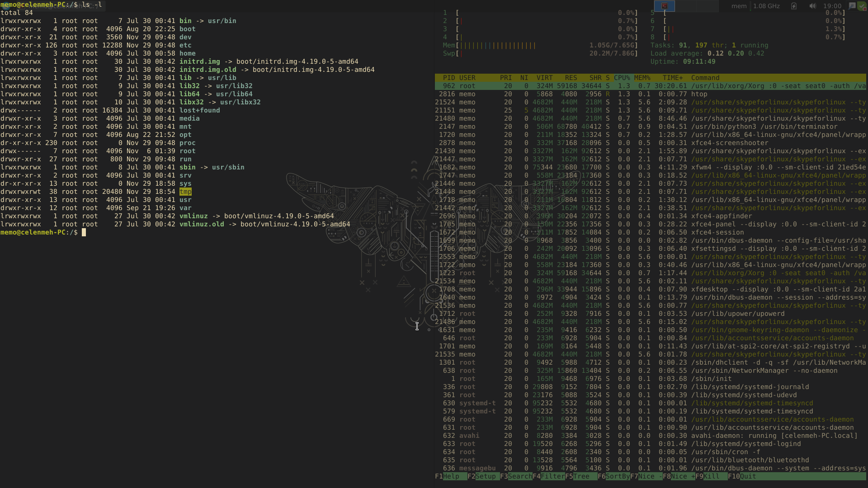Click the PID column header
Screen dimensions: 868x488
tap(449, 78)
